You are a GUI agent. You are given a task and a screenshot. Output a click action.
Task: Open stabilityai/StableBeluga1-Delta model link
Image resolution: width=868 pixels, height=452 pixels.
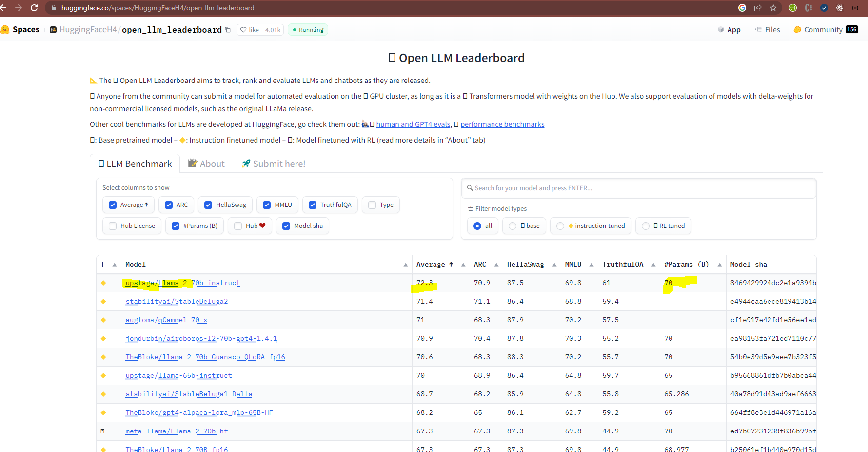pos(189,394)
